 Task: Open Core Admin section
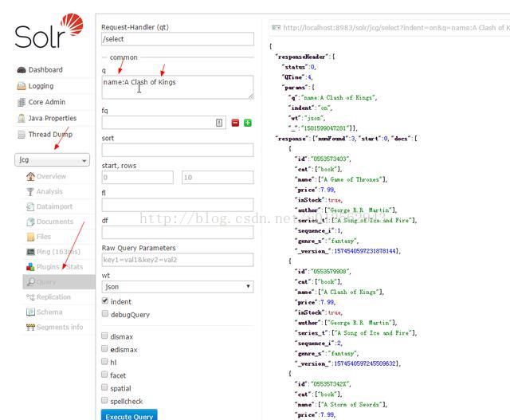point(47,102)
